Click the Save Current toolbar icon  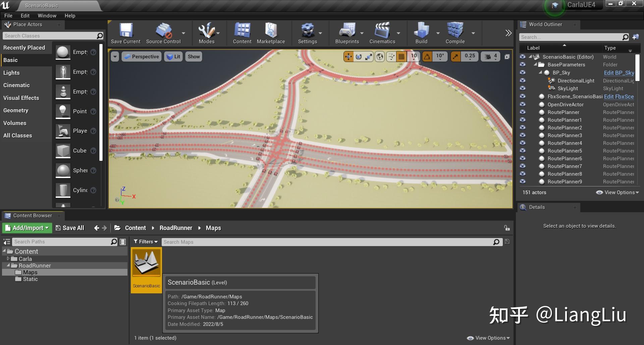pyautogui.click(x=126, y=34)
